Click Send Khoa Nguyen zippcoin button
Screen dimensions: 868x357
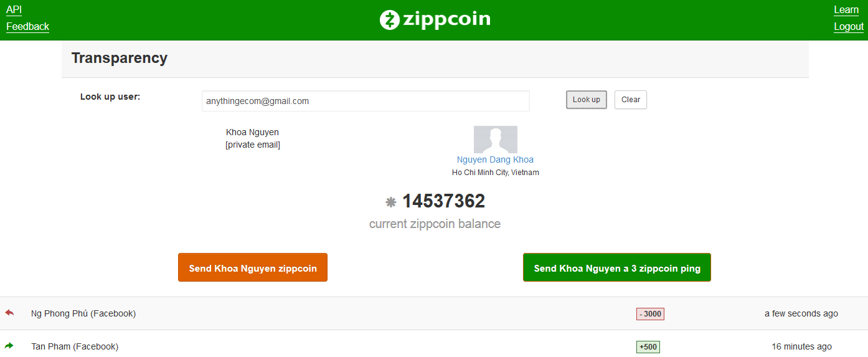[253, 268]
